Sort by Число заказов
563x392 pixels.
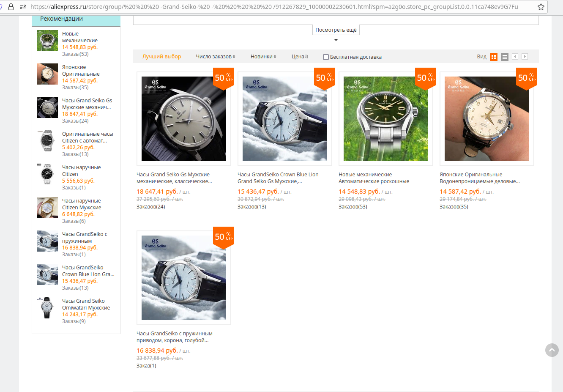pyautogui.click(x=216, y=57)
